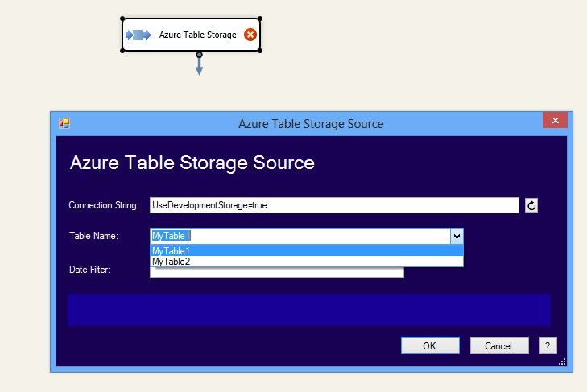Click the resize grip at dialog corner
587x392 pixels.
[562, 361]
